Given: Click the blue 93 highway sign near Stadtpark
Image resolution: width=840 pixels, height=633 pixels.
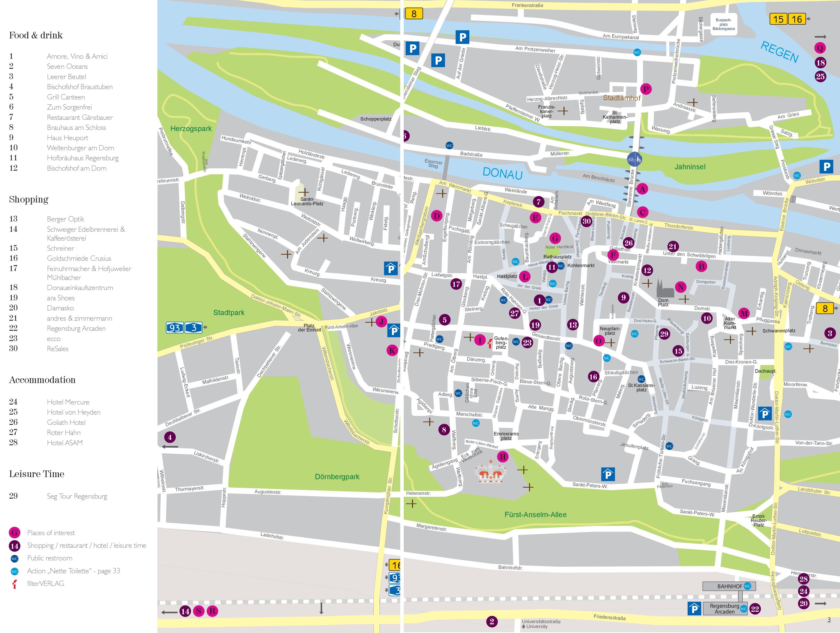Looking at the screenshot, I should (x=175, y=327).
